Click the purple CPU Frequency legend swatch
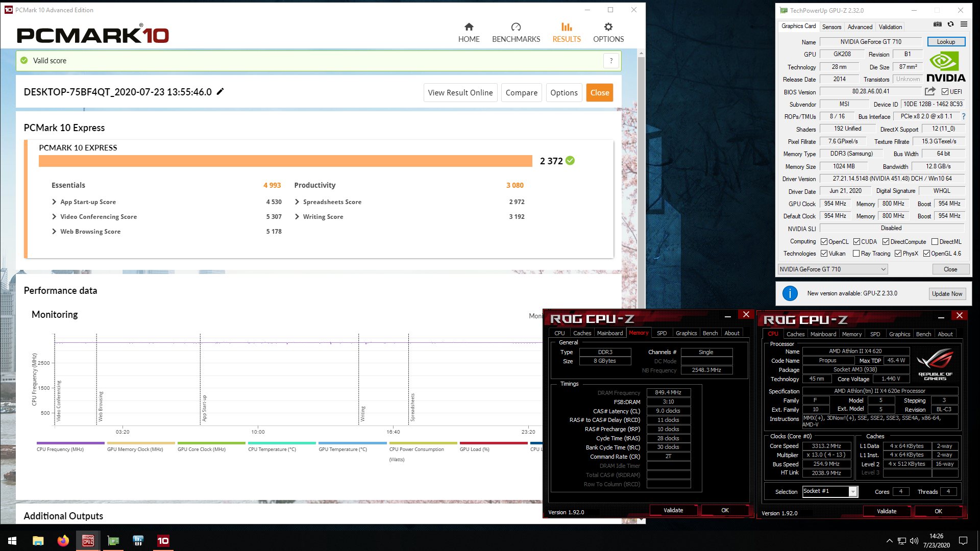 pyautogui.click(x=70, y=443)
